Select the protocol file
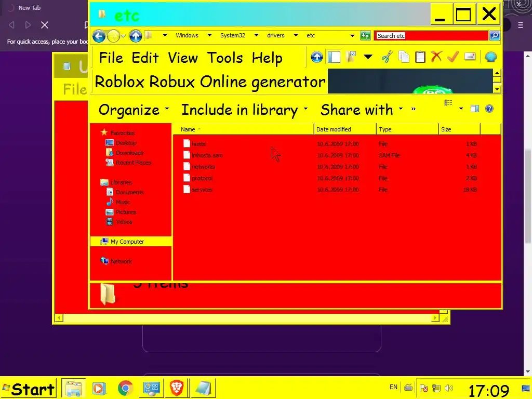Screen dimensions: 532x399 click(202, 178)
